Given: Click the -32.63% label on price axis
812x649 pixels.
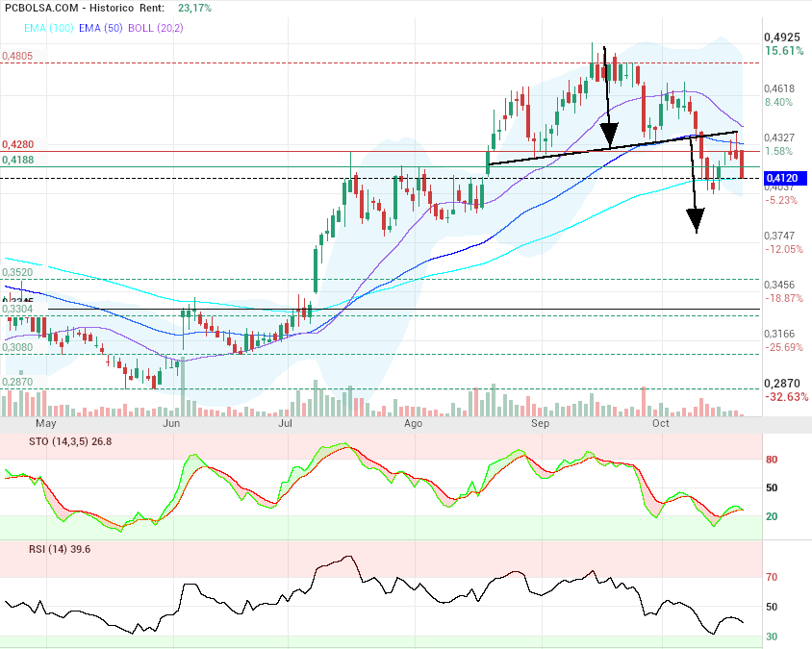Looking at the screenshot, I should 786,397.
